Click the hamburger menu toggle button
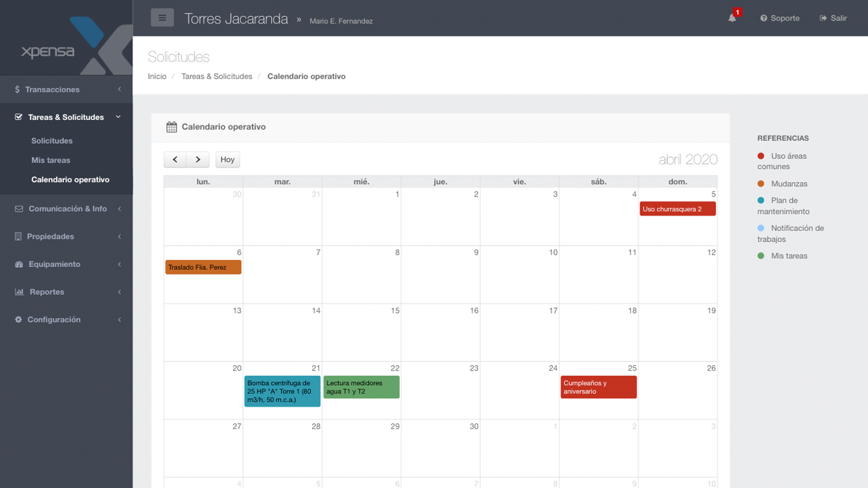 pos(162,18)
